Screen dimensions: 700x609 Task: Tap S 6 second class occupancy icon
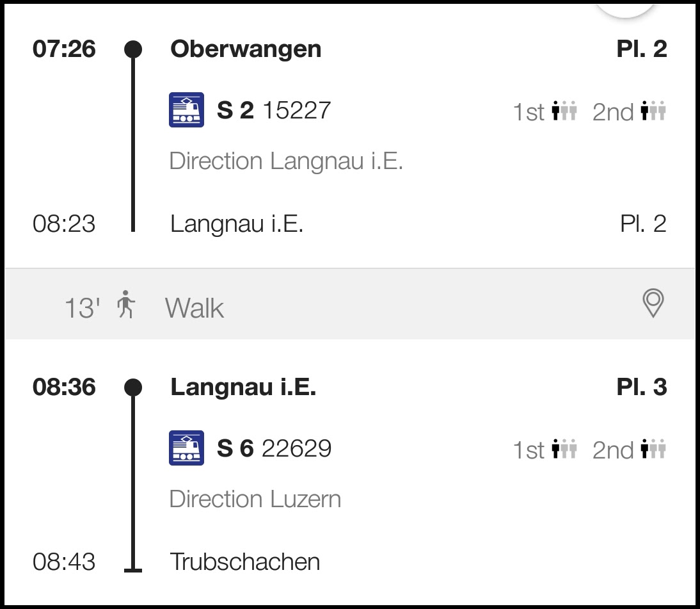653,450
